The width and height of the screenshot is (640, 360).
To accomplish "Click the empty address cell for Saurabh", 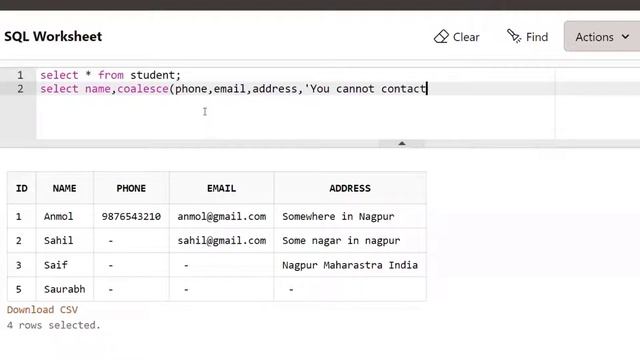I will pos(350,289).
